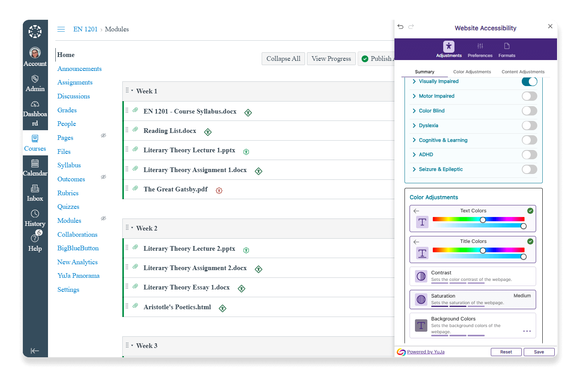Turn on Cognitive & Learning toggle

point(529,140)
